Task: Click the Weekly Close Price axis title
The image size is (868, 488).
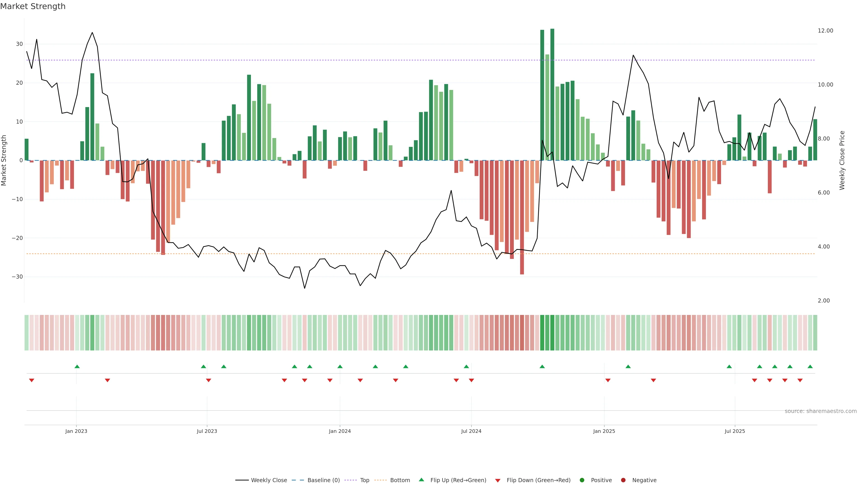Action: (842, 160)
